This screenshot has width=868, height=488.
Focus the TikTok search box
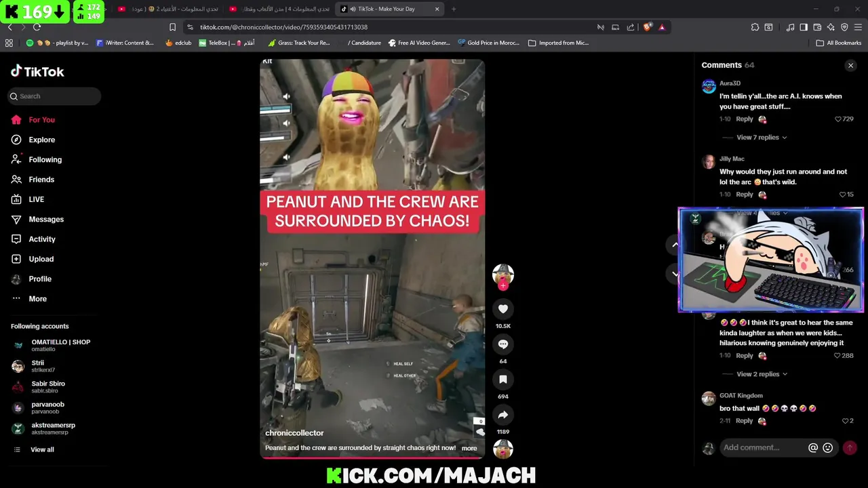(54, 96)
